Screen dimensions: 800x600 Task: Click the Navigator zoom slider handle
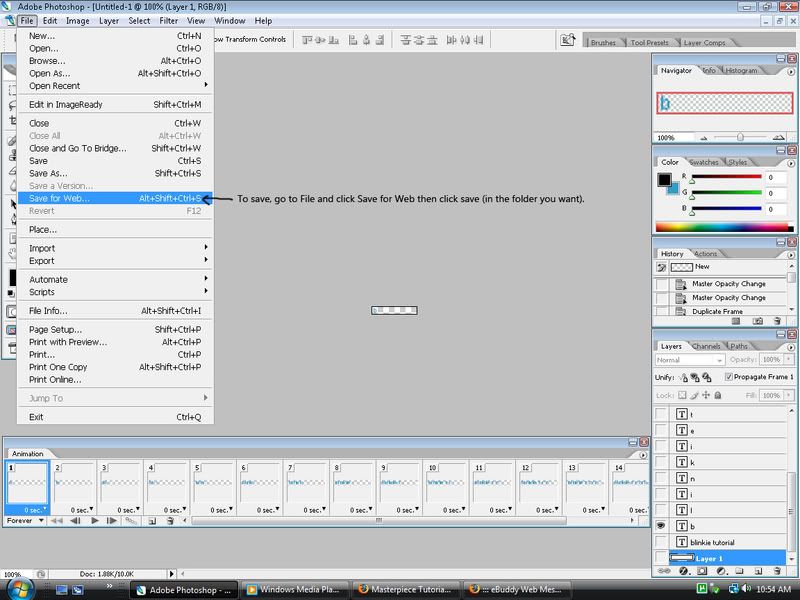point(740,137)
